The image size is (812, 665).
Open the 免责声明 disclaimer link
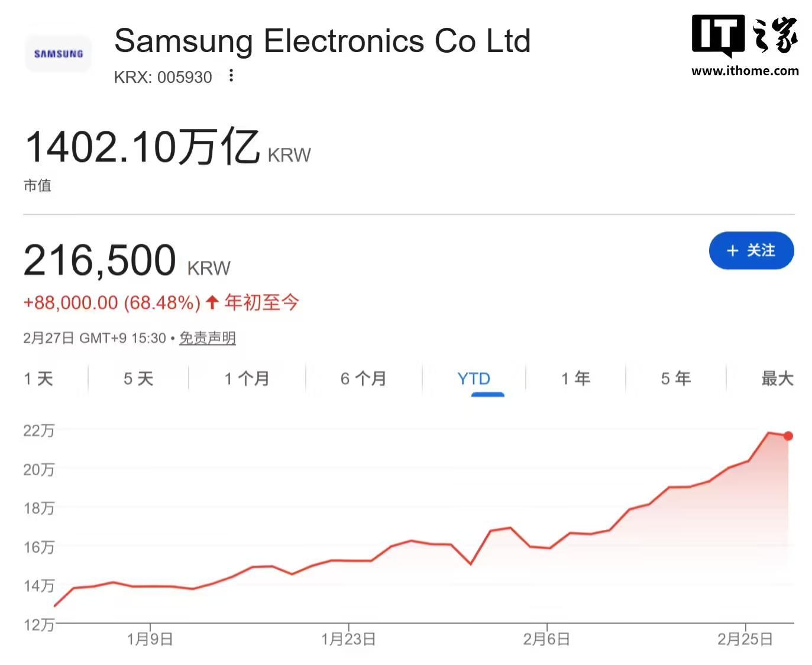(x=208, y=338)
